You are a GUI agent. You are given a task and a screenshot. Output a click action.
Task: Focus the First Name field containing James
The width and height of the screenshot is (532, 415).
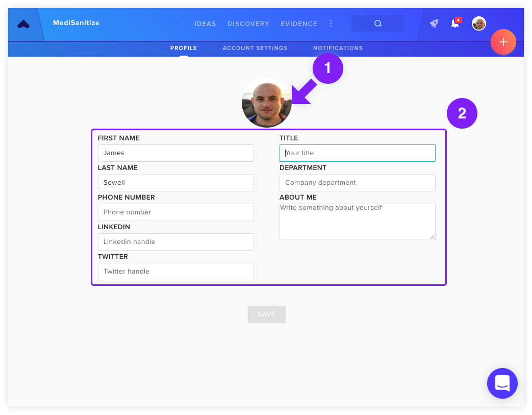click(176, 153)
